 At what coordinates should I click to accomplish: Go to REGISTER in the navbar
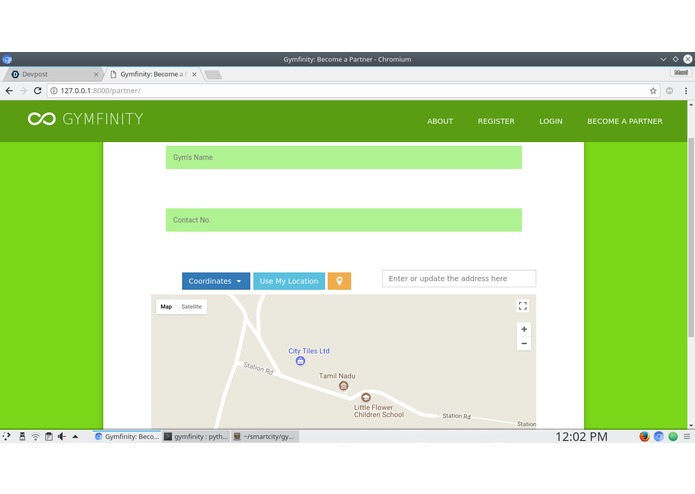point(496,121)
